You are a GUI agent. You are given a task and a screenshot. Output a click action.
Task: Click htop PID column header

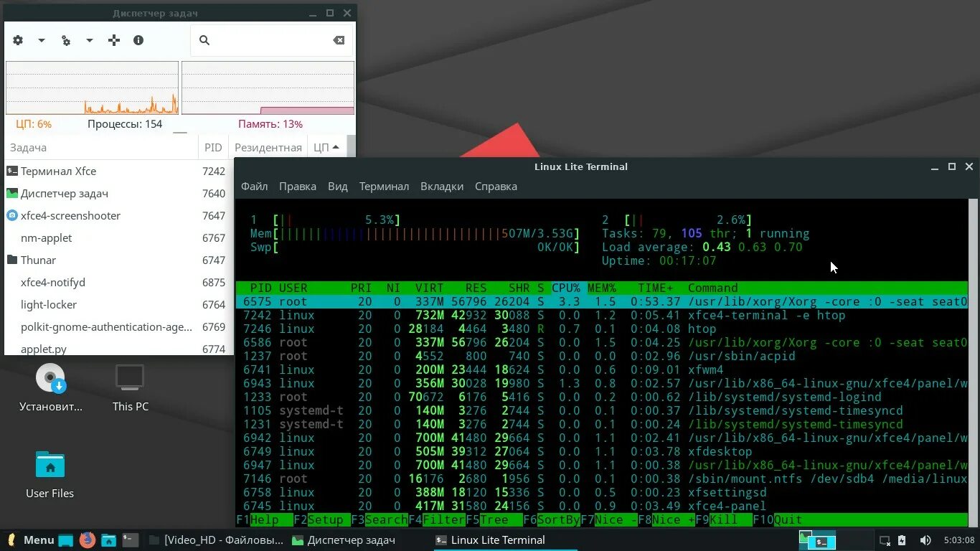260,288
